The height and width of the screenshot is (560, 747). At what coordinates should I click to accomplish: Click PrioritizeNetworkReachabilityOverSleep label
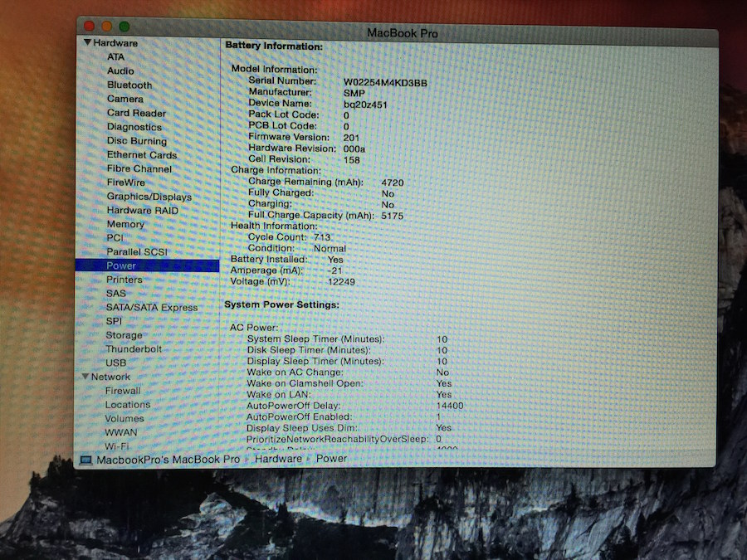(337, 439)
